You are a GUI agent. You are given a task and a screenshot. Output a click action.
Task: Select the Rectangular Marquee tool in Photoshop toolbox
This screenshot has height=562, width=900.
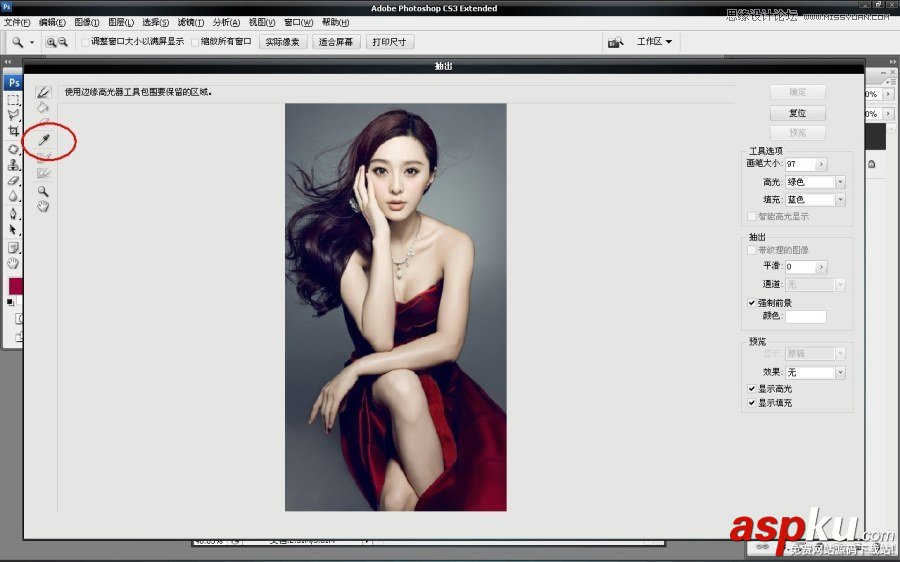click(x=13, y=100)
